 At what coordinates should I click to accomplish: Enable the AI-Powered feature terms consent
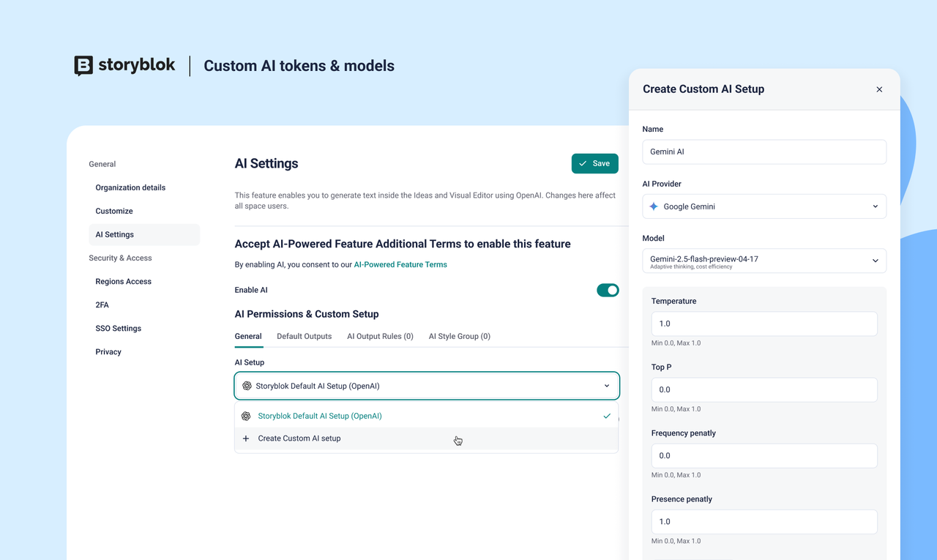coord(608,290)
